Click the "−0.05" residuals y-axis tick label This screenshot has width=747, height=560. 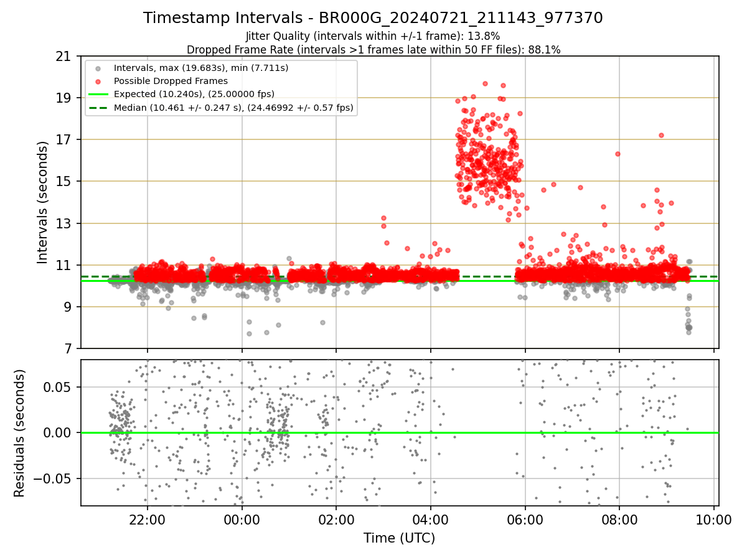52,478
